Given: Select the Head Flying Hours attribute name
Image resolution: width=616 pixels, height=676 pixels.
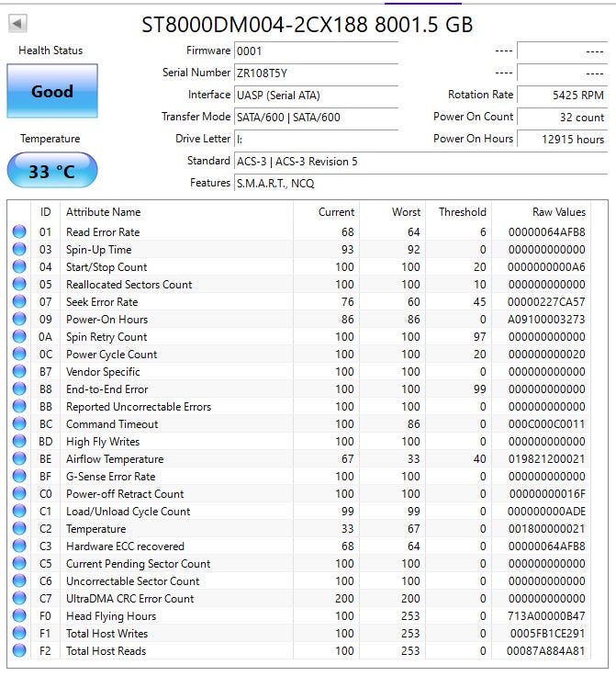Looking at the screenshot, I should (x=111, y=616).
